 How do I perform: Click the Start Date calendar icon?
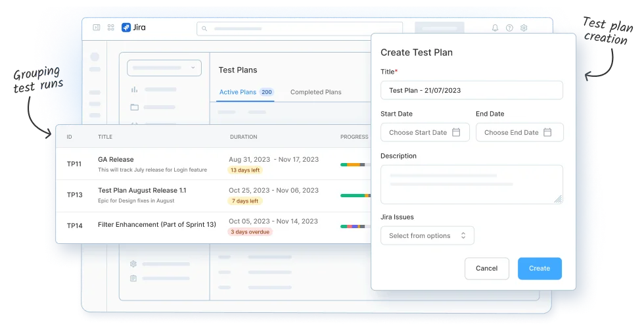[x=456, y=132]
